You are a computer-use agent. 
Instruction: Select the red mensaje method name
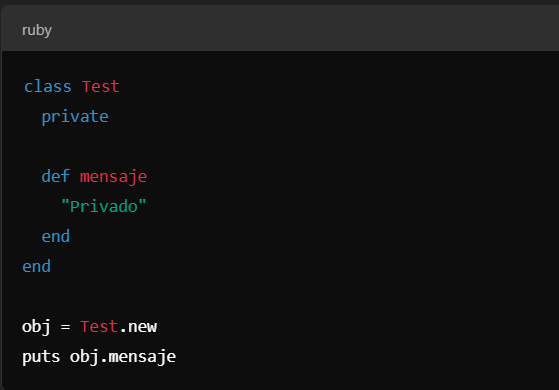point(113,177)
